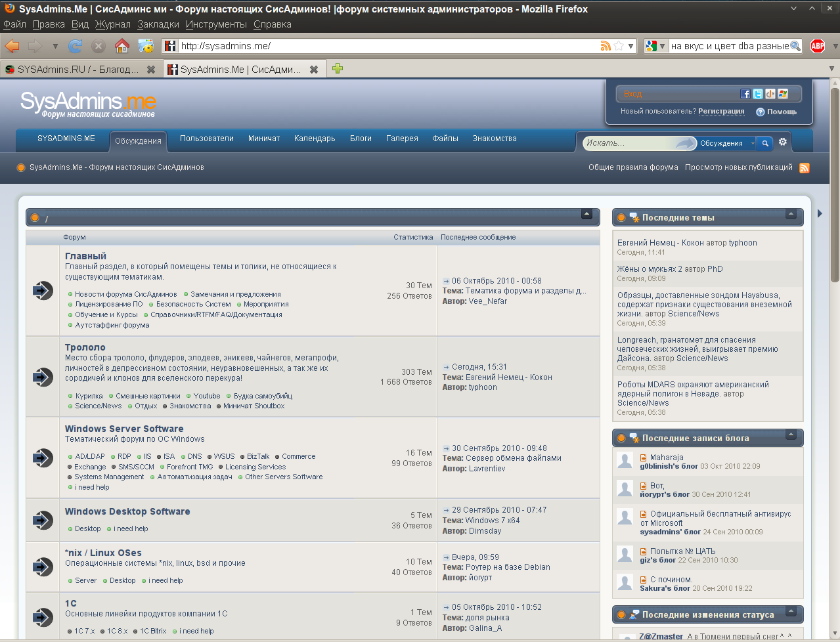The width and height of the screenshot is (840, 642).
Task: Jump to last post in Главный row
Action: click(x=447, y=281)
